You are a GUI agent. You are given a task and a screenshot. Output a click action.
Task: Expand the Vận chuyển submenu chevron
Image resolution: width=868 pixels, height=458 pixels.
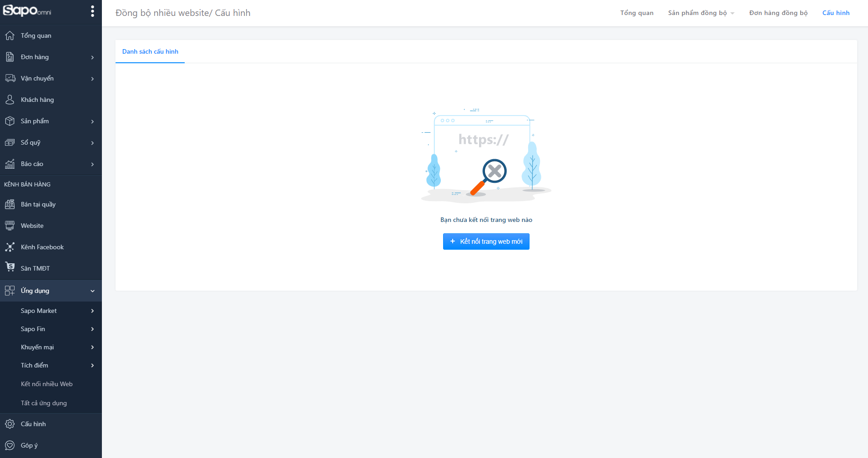point(92,79)
